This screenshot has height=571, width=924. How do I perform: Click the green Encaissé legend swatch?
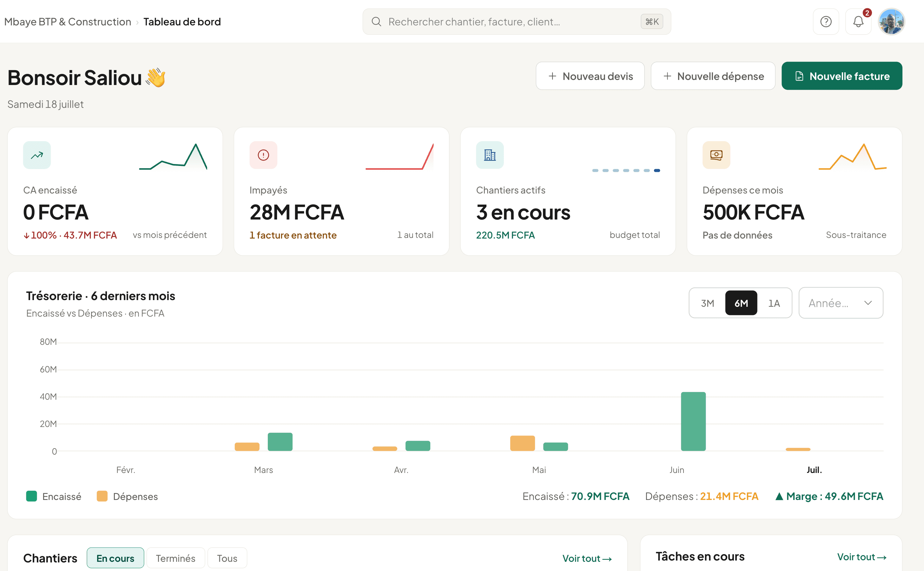(x=31, y=496)
